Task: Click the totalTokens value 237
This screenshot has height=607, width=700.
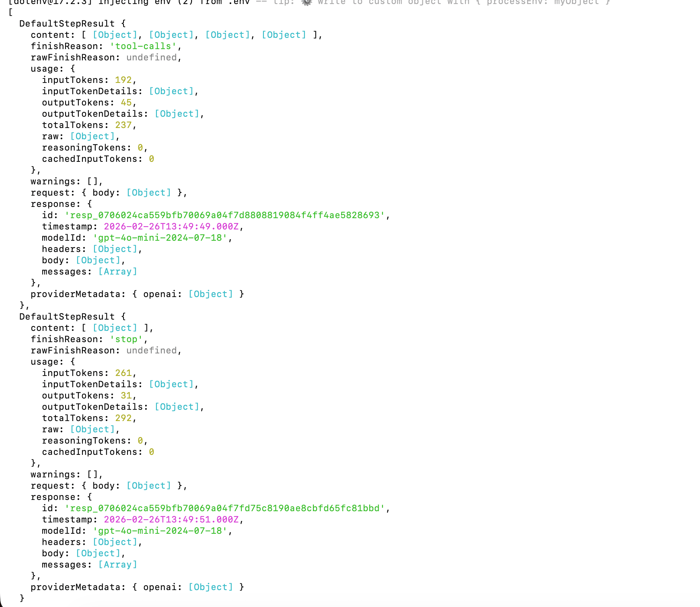Action: [124, 125]
